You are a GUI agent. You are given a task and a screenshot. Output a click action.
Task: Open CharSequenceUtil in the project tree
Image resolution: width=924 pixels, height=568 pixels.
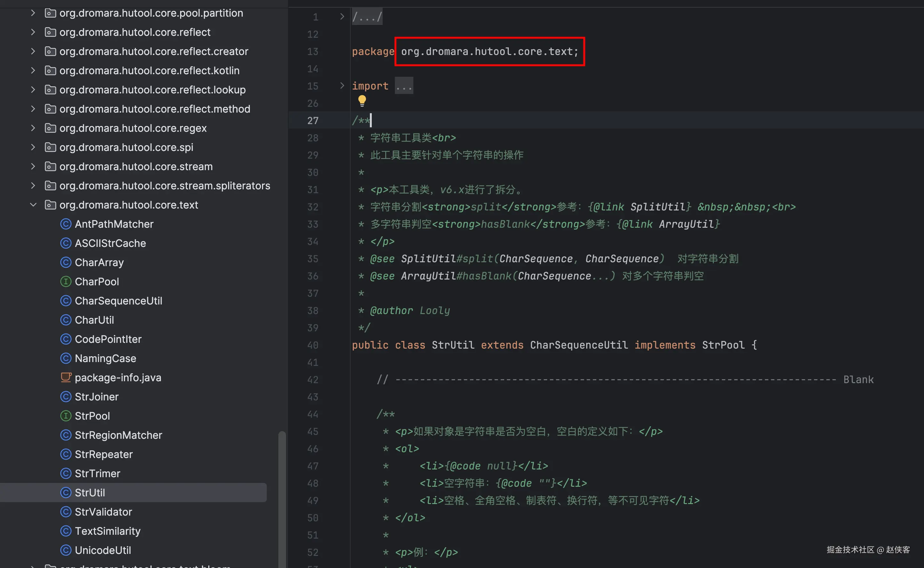pyautogui.click(x=118, y=301)
